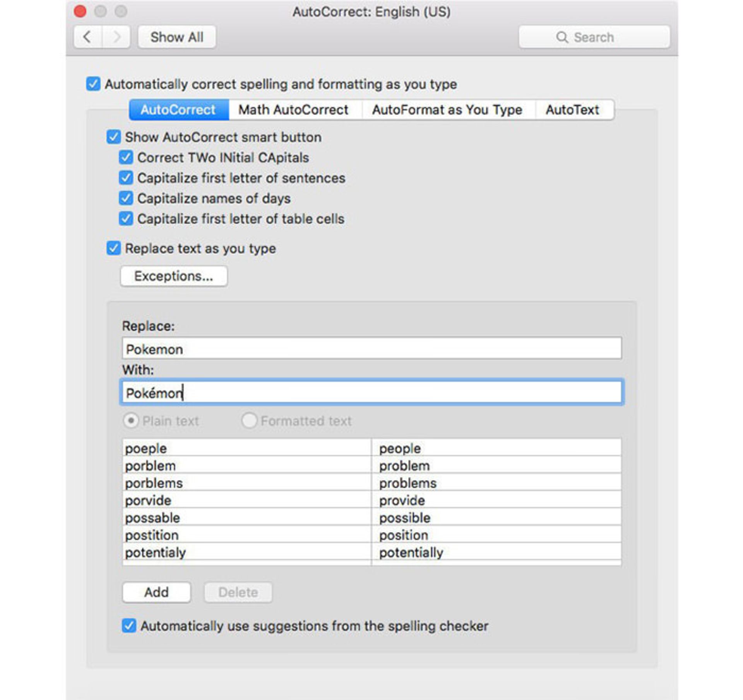Click the replacement word problem
743x700 pixels.
404,466
